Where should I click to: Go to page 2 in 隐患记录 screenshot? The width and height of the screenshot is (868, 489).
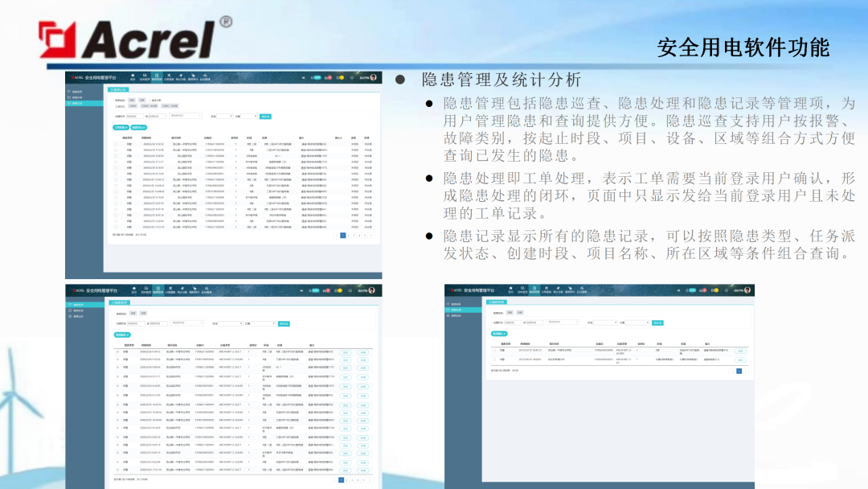349,236
